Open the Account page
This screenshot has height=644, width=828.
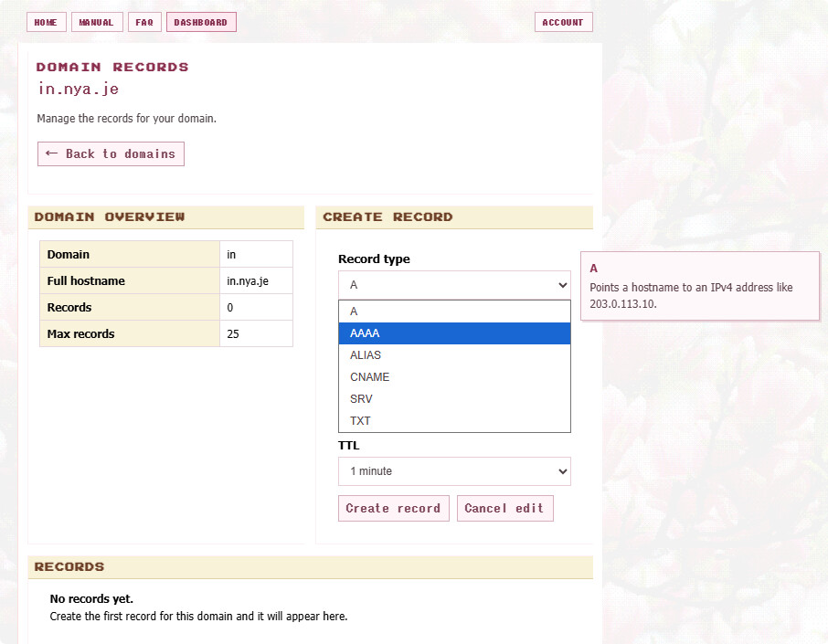pyautogui.click(x=564, y=22)
